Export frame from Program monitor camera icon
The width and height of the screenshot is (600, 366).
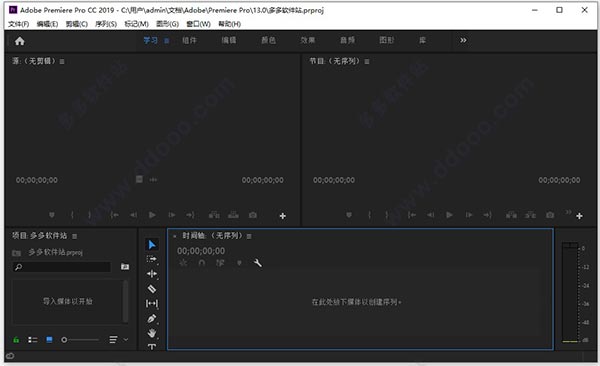pyautogui.click(x=550, y=215)
